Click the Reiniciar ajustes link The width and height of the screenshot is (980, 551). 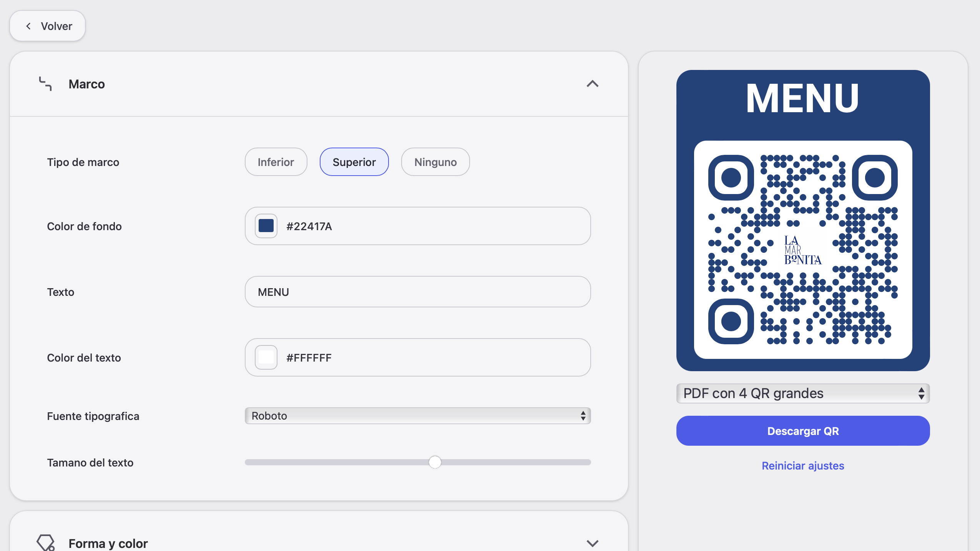[803, 466]
